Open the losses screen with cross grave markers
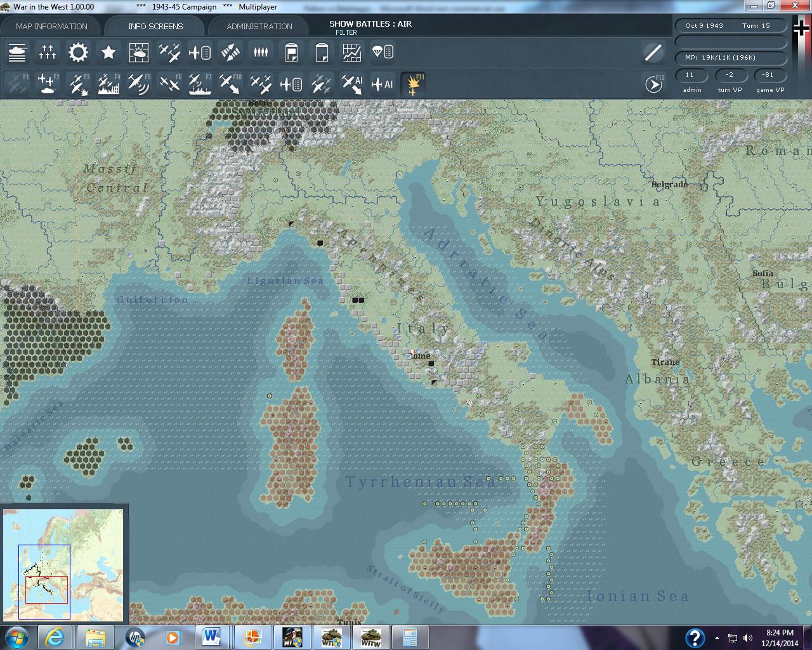812x650 pixels. pyautogui.click(x=48, y=52)
